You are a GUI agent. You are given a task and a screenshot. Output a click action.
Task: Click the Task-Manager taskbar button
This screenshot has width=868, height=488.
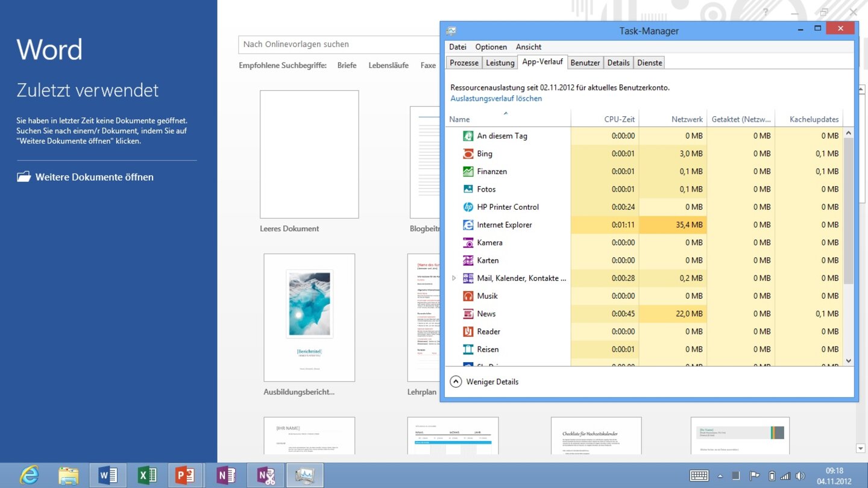304,475
